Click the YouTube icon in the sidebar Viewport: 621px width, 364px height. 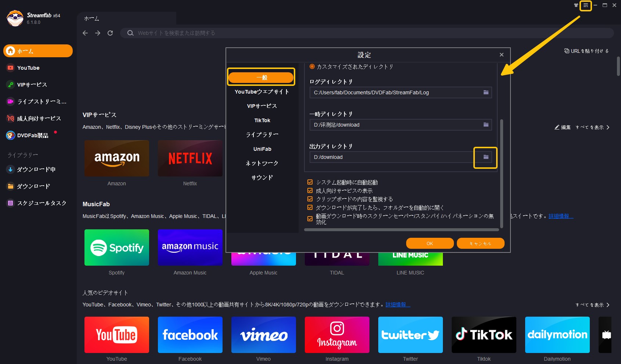[x=11, y=68]
